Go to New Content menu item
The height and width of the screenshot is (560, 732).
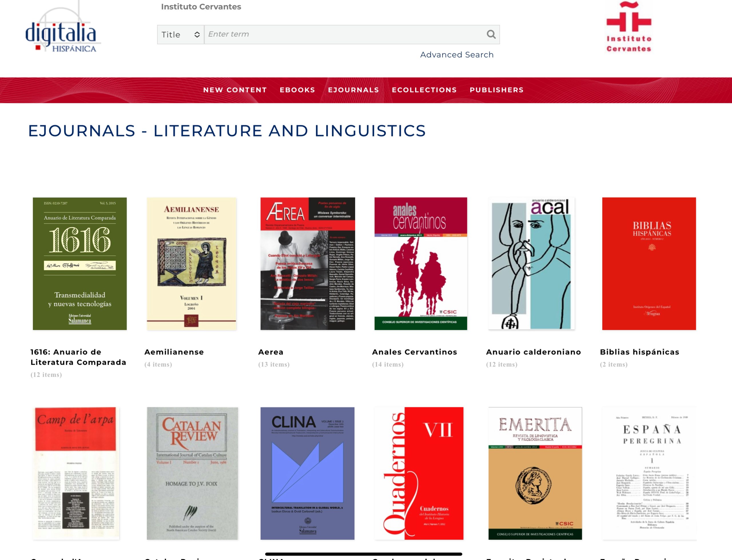point(235,90)
